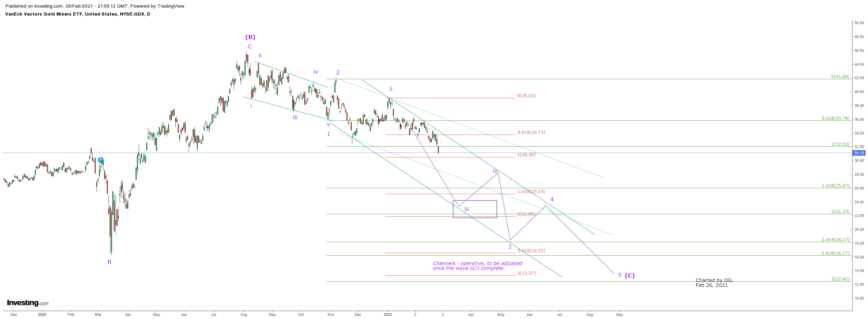Click the 40.00 price axis label

pos(859,92)
